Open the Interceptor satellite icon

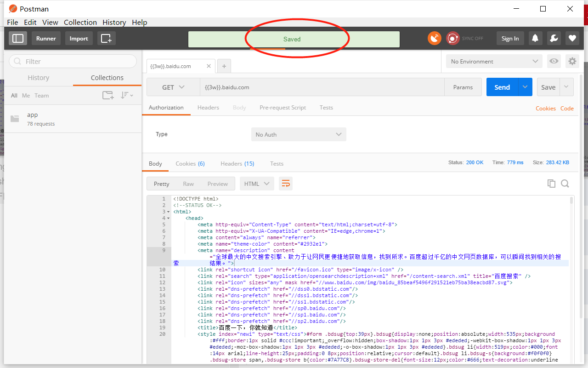coord(435,39)
